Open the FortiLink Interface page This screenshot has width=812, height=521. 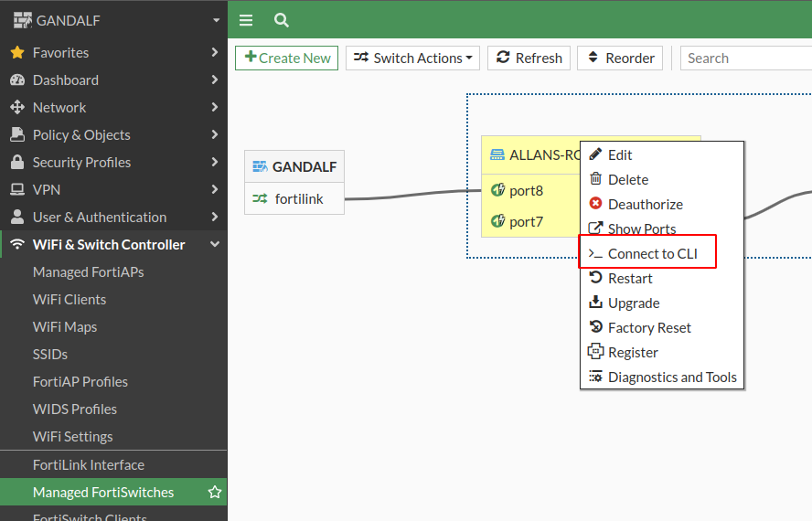pos(89,465)
